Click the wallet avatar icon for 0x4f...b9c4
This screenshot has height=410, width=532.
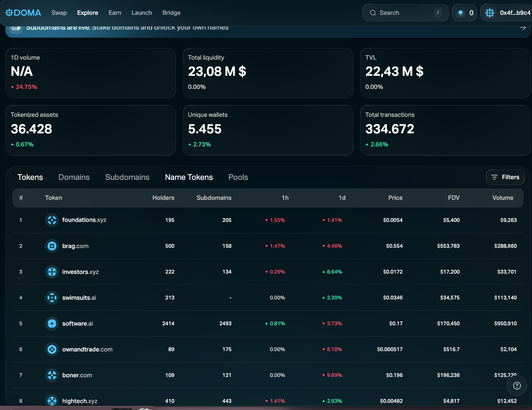click(490, 13)
